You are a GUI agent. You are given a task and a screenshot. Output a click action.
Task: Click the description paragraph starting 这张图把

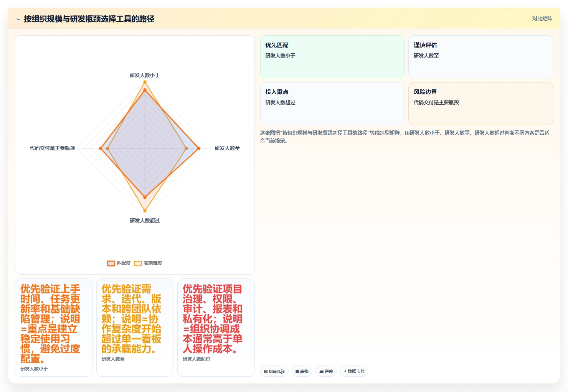[x=405, y=137]
